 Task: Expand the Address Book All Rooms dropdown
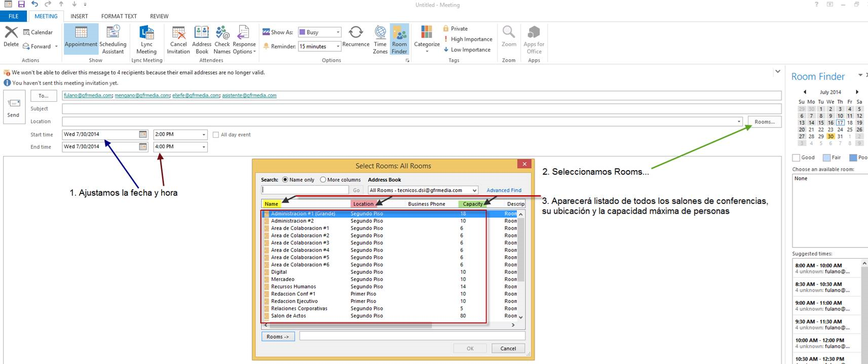pyautogui.click(x=474, y=190)
